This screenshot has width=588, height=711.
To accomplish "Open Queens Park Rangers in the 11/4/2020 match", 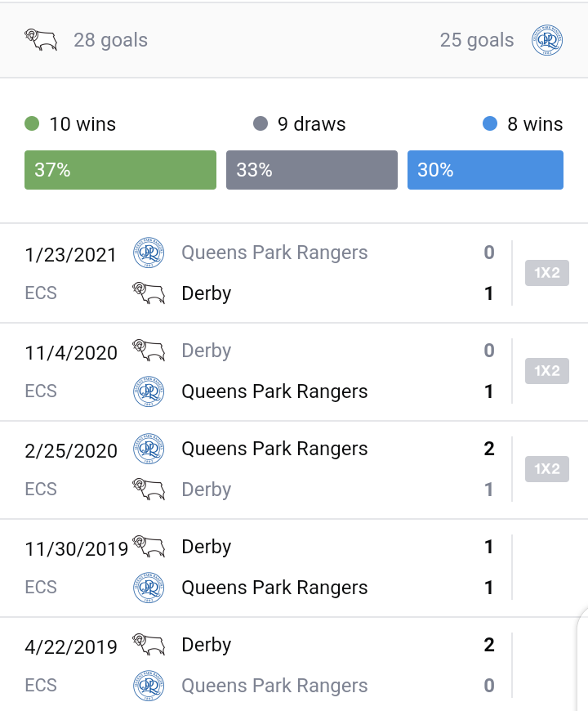I will (274, 391).
